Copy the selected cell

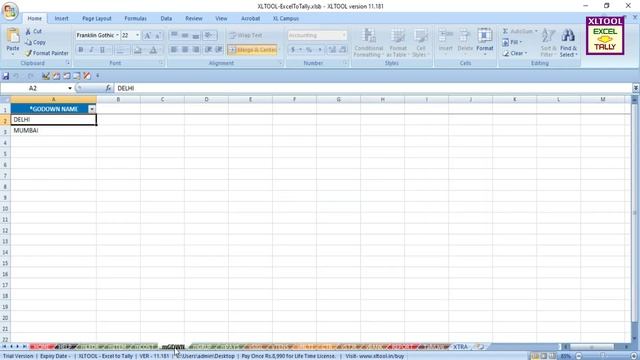point(36,42)
